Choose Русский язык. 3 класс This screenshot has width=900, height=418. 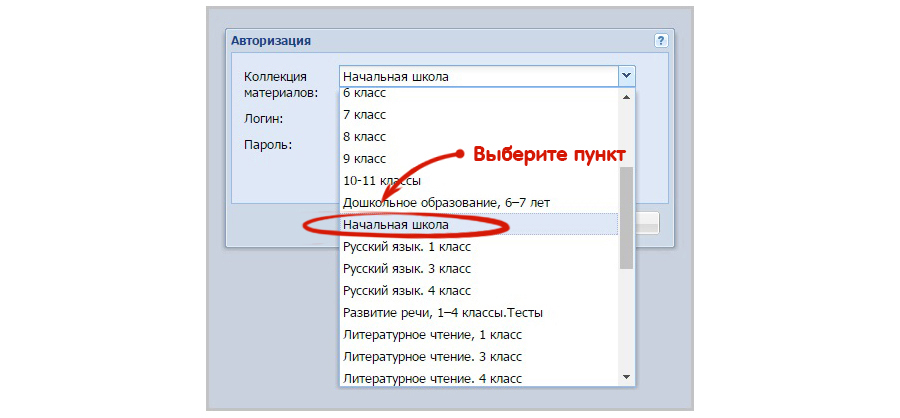[406, 269]
